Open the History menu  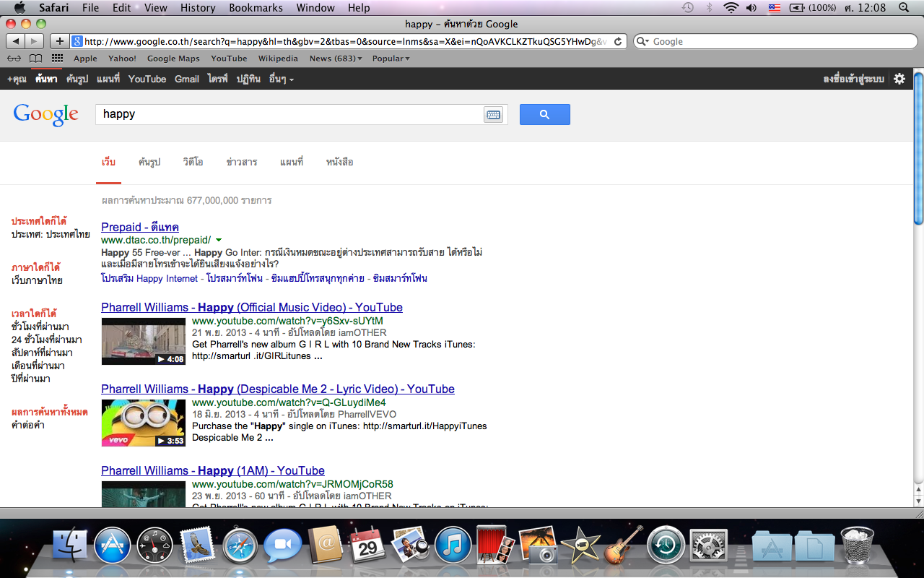198,8
